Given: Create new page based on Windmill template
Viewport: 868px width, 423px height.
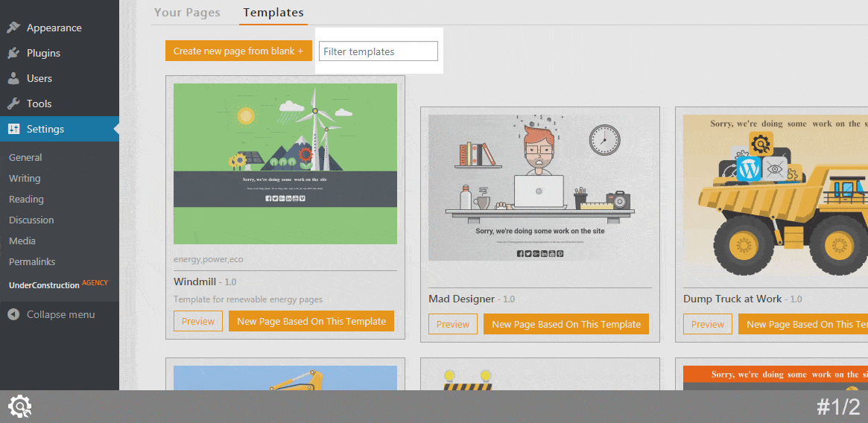Looking at the screenshot, I should (x=311, y=322).
